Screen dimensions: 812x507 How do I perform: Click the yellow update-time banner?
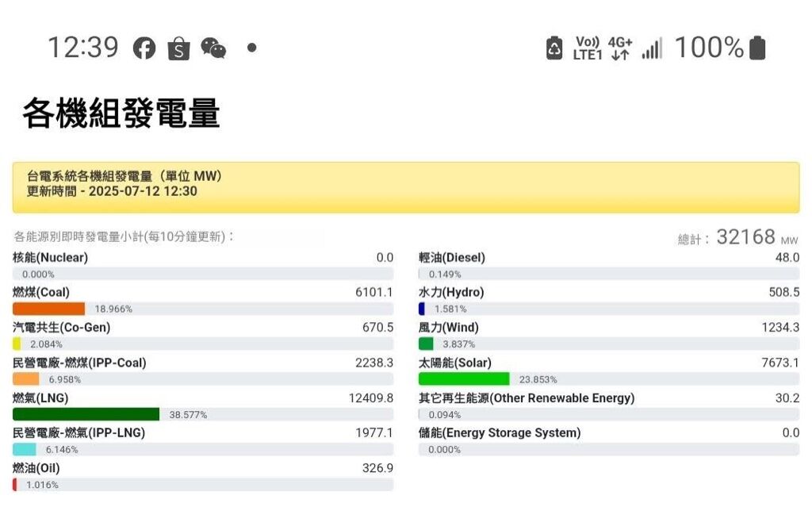[406, 187]
